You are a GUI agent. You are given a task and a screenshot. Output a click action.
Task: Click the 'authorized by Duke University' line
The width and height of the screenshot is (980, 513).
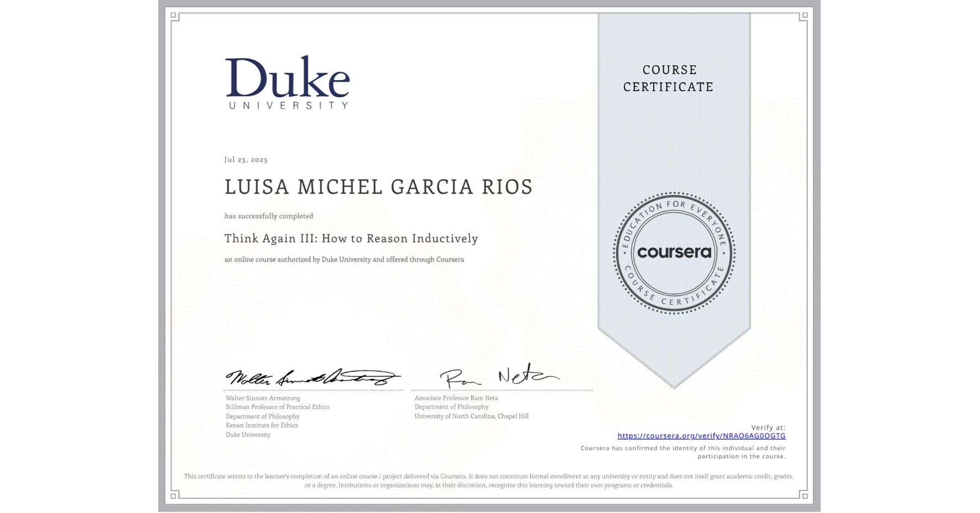pos(344,259)
